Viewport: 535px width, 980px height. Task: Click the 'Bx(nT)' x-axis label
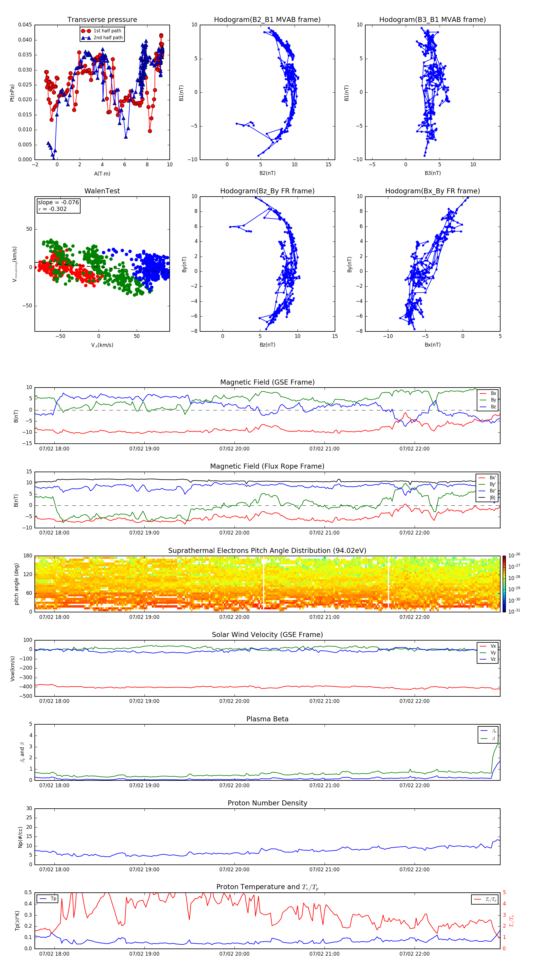coord(432,345)
